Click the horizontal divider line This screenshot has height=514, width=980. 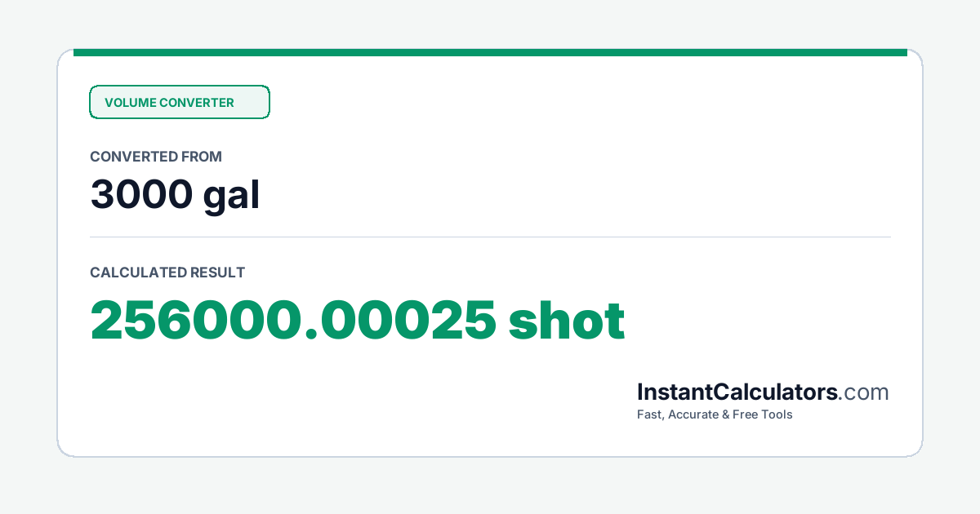pyautogui.click(x=490, y=237)
